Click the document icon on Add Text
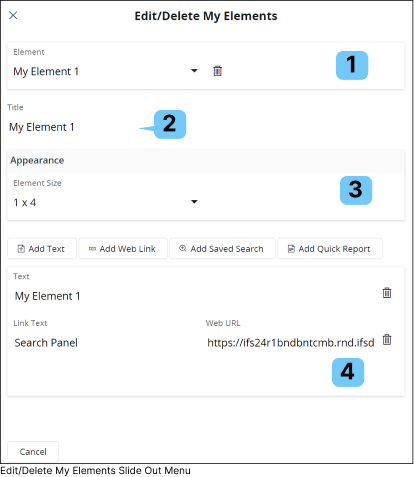414x477 pixels. click(21, 249)
